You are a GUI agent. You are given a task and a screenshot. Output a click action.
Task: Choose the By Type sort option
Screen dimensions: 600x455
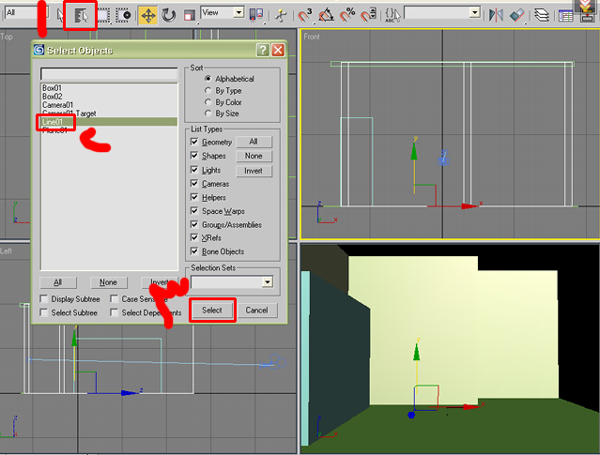(x=208, y=90)
